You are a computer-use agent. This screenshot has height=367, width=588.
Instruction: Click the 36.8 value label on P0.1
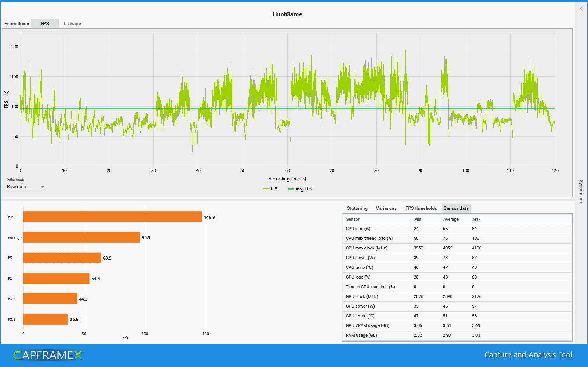74,319
